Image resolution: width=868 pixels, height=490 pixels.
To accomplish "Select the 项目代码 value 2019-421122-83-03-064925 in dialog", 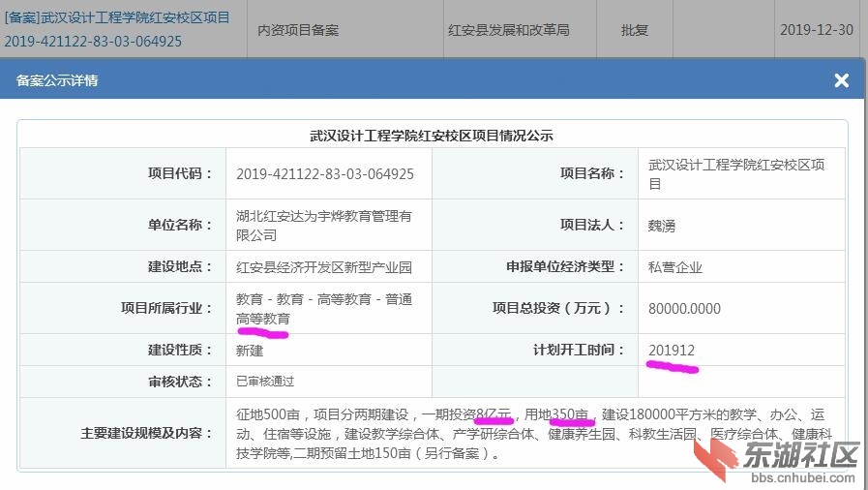I will pos(325,174).
